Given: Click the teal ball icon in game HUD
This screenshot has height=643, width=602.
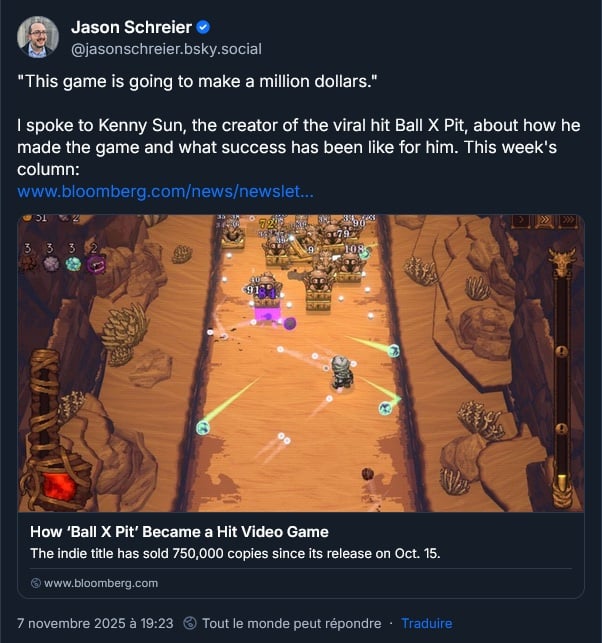Looking at the screenshot, I should coord(73,264).
